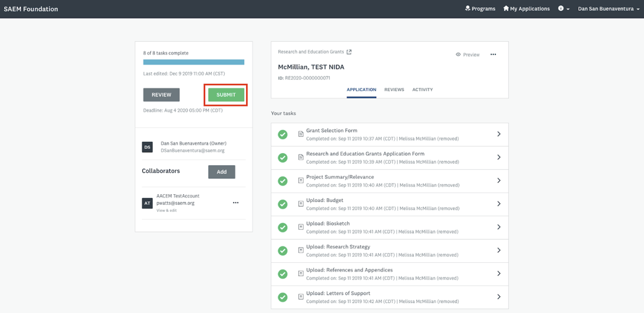Screen dimensions: 644x313
Task: Expand the Project Summary/Relevance task chevron
Action: pyautogui.click(x=499, y=180)
